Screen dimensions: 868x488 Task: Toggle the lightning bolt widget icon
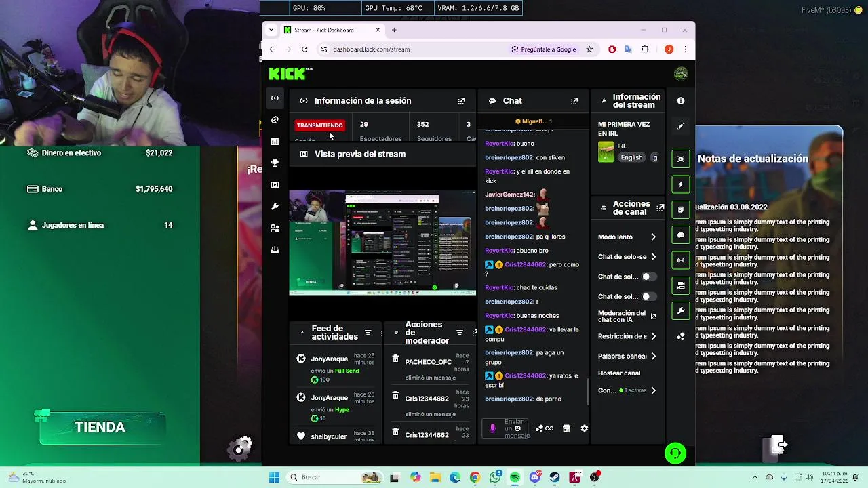click(681, 184)
